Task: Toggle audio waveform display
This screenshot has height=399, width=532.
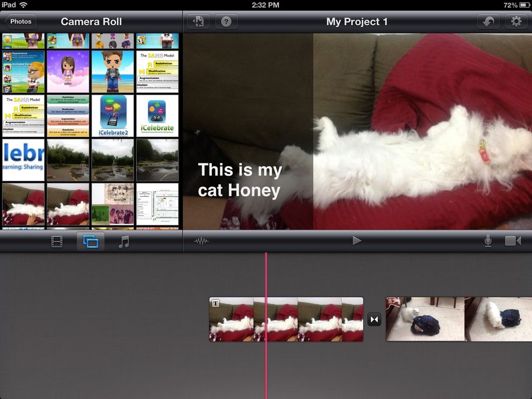Action: [x=201, y=241]
